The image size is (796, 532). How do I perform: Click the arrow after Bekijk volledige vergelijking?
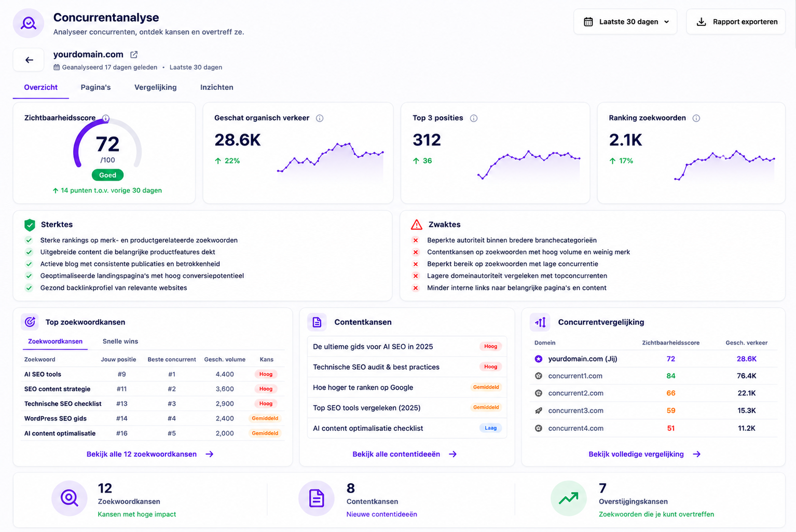[697, 454]
